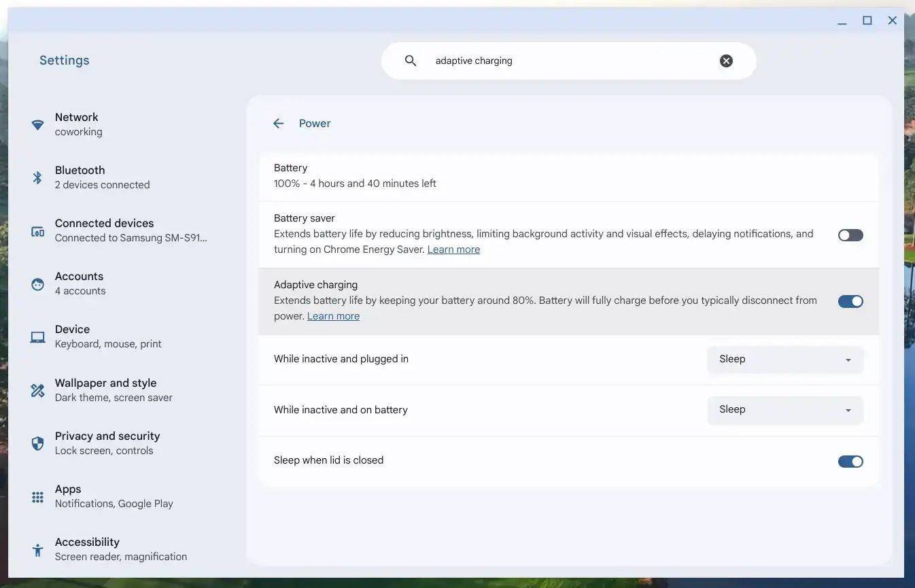Viewport: 915px width, 588px height.
Task: Close the Settings window
Action: [893, 21]
